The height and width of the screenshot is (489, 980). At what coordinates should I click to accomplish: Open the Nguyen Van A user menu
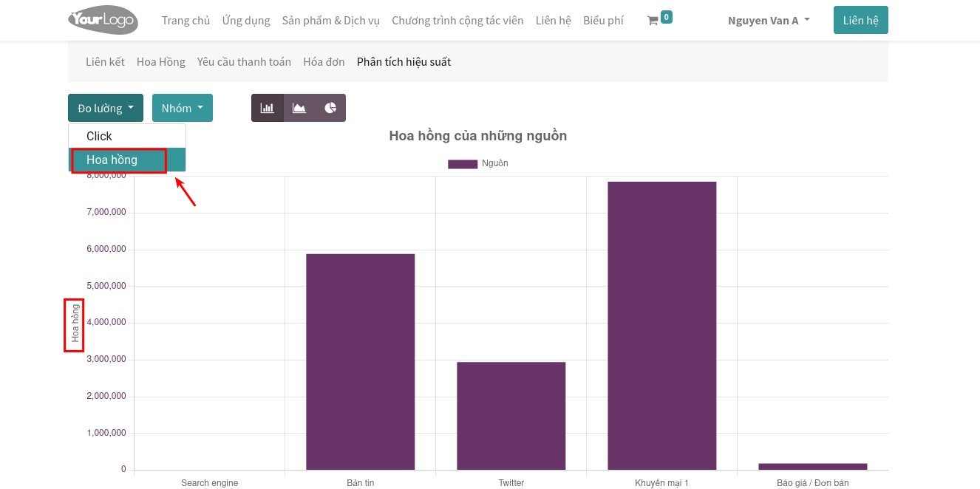coord(769,21)
